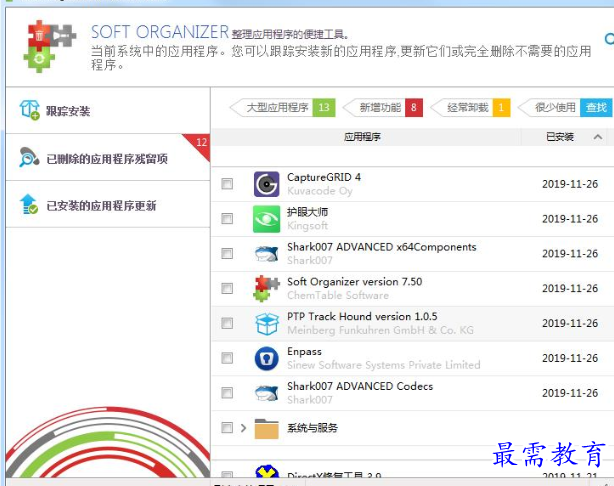This screenshot has height=486, width=614.
Task: Click the 系统与服务 folder icon
Action: pyautogui.click(x=266, y=428)
